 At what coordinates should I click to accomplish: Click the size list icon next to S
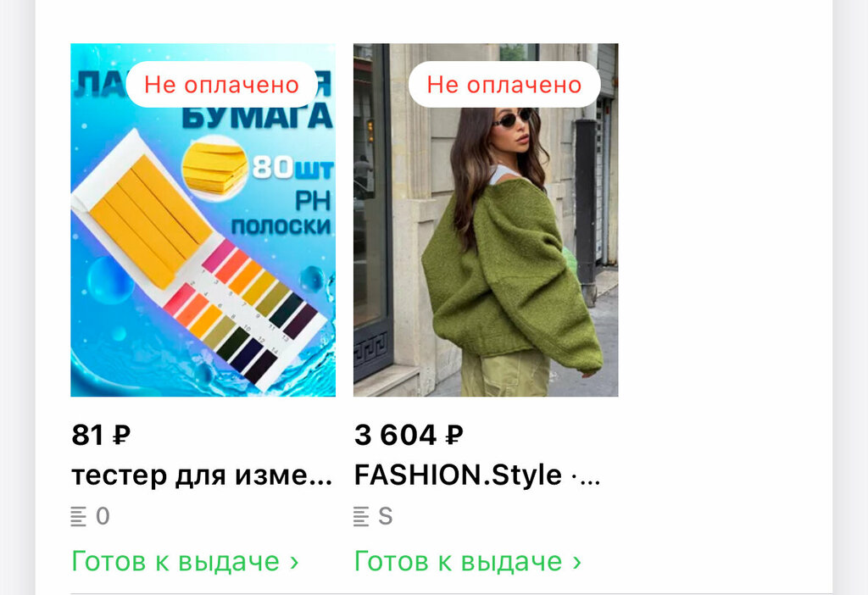[361, 516]
